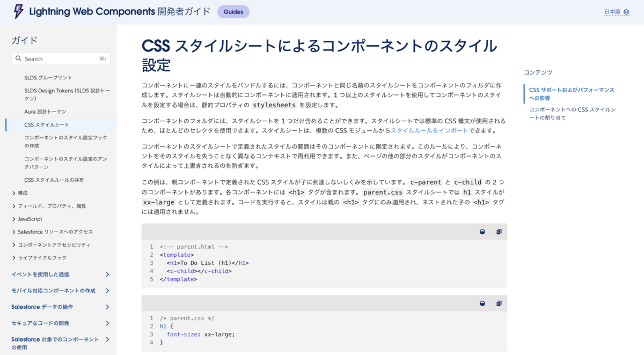The height and width of the screenshot is (355, 644).
Task: Click the globe icon next to 日本語
Action: coord(626,12)
